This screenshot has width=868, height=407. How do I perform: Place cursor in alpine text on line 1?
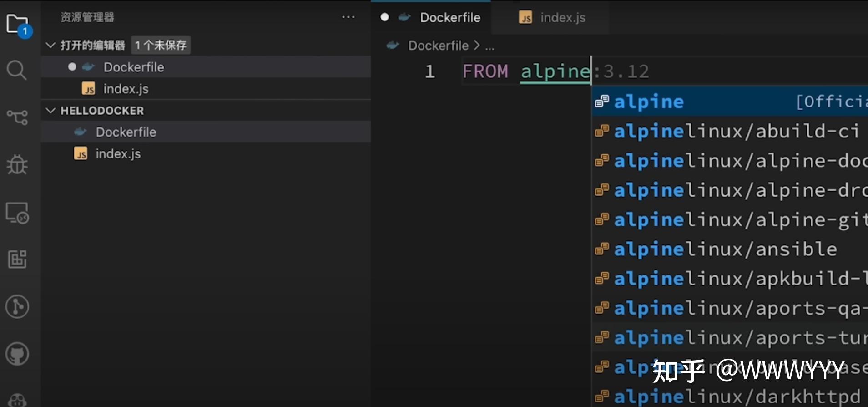pos(555,71)
